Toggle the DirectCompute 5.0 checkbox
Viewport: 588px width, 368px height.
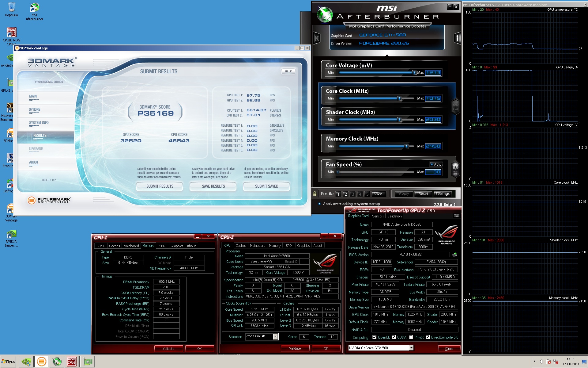tap(428, 337)
